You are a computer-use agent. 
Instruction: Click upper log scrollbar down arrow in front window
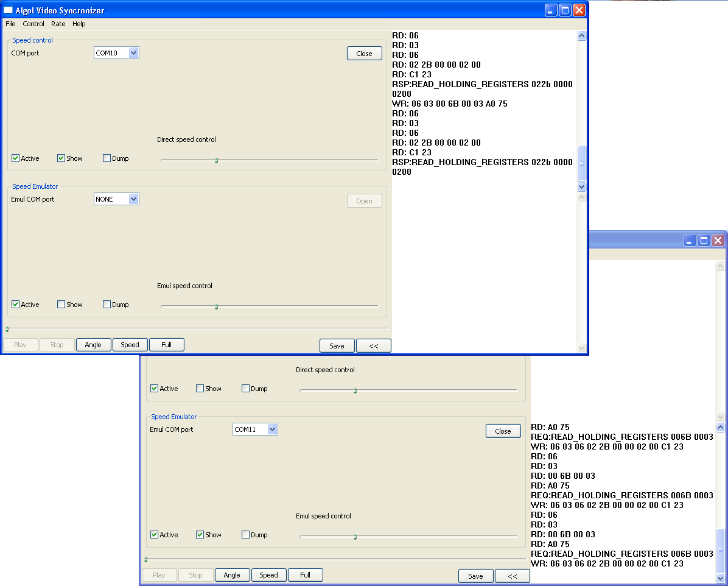pyautogui.click(x=581, y=187)
